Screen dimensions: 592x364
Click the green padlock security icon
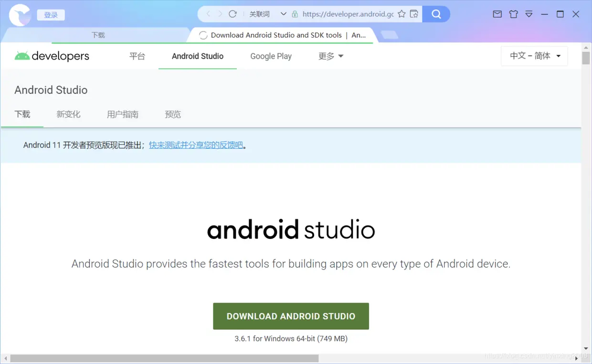[295, 14]
